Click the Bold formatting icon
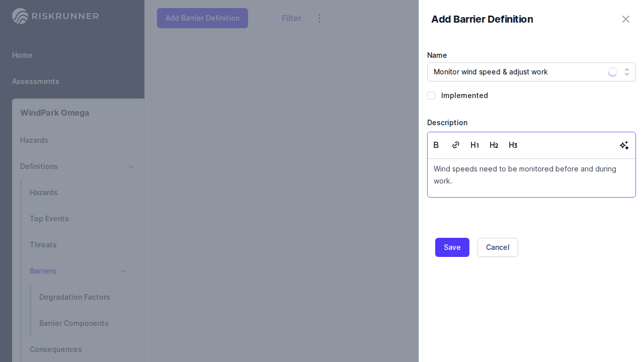This screenshot has width=644, height=362. click(436, 145)
